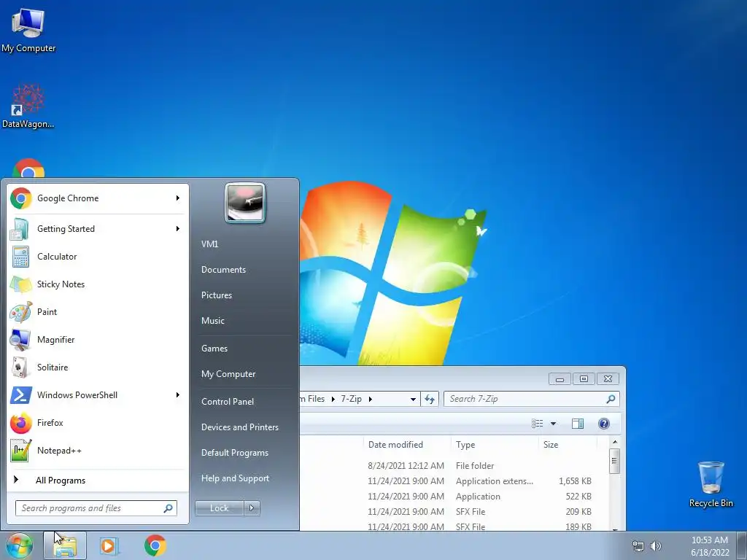Click the network icon in system tray
The height and width of the screenshot is (560, 747).
(638, 546)
